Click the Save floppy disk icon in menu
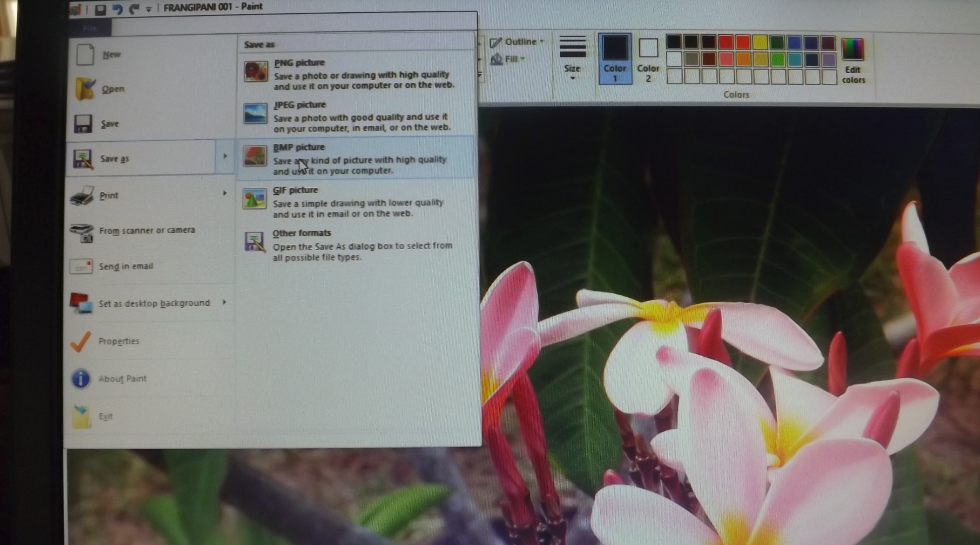This screenshot has width=980, height=545. coord(83,124)
